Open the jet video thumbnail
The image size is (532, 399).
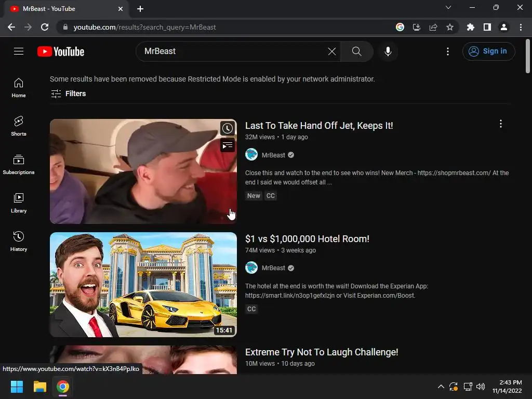(x=143, y=171)
